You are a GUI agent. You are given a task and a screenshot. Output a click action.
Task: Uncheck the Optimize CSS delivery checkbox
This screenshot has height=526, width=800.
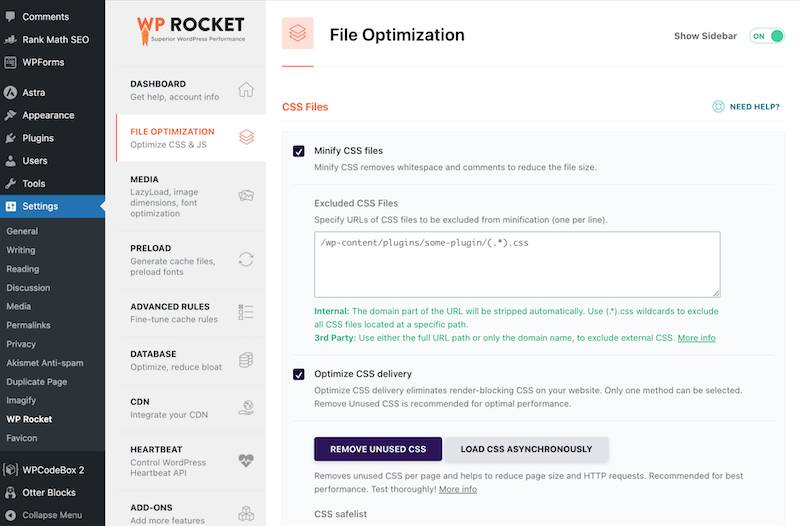tap(299, 374)
